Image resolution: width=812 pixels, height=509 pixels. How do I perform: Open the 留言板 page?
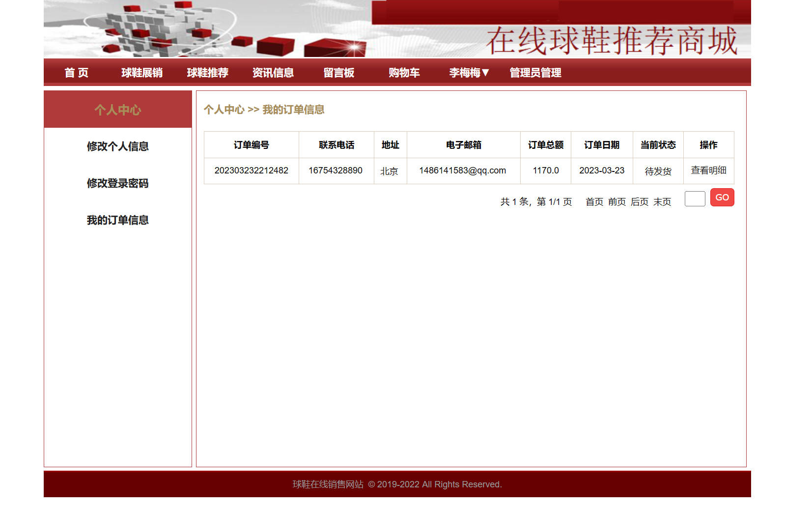[338, 73]
